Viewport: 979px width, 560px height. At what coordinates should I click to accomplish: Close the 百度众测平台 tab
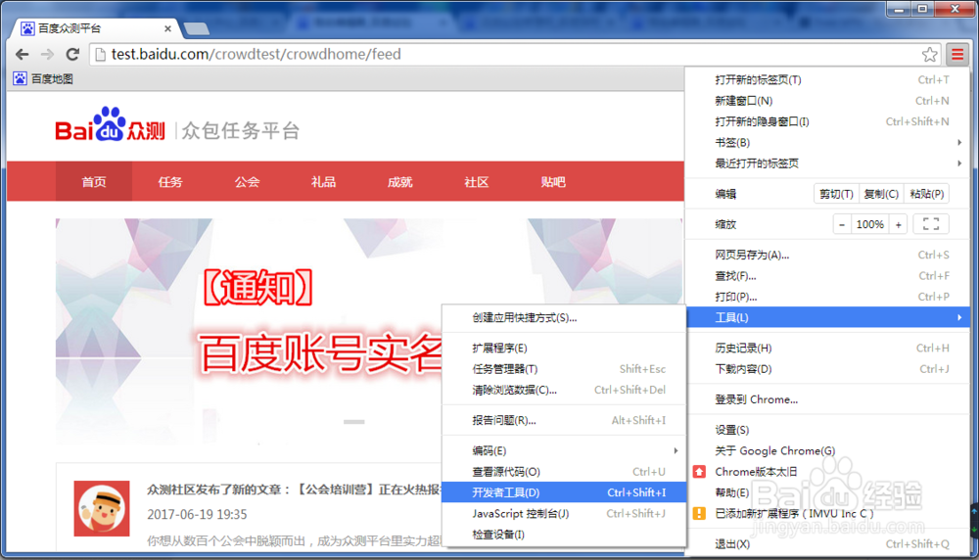point(167,28)
